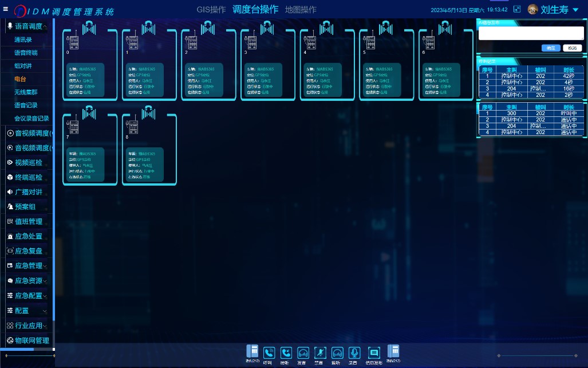Click the 发言 speak icon

click(x=303, y=353)
